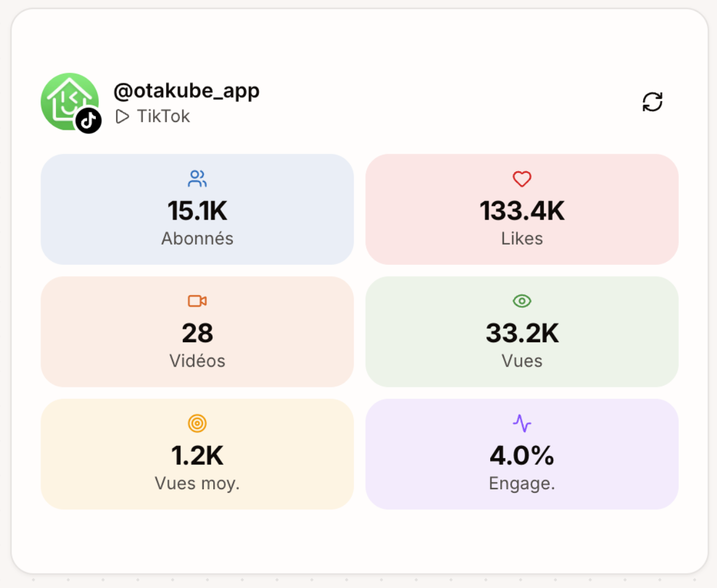Click the refresh stats icon
Viewport: 717px width, 588px height.
pyautogui.click(x=653, y=102)
